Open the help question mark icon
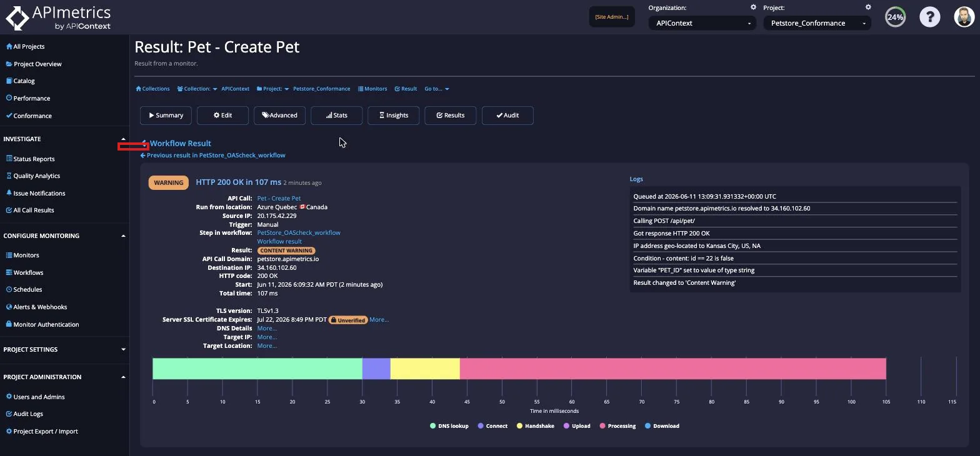This screenshot has height=456, width=980. click(x=929, y=17)
